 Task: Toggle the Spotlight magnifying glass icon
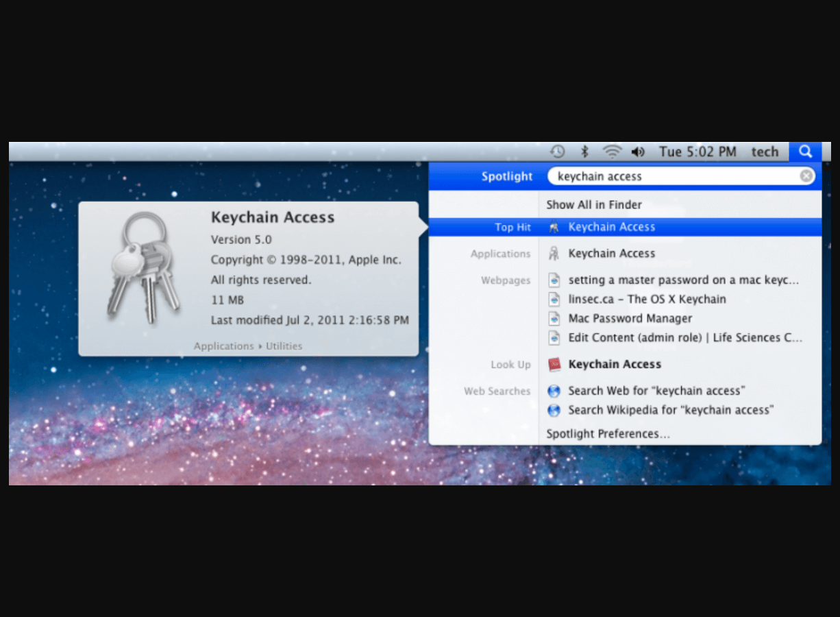point(805,152)
